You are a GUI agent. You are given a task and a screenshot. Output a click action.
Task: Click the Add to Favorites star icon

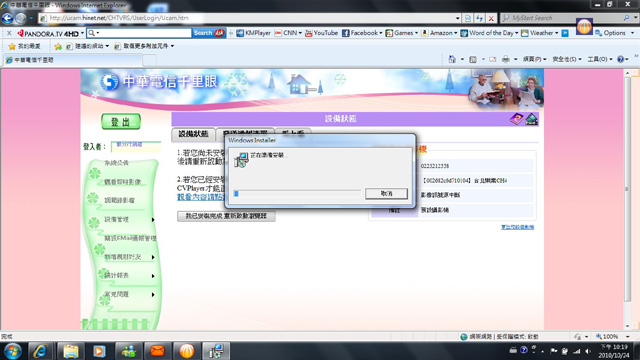[x=58, y=46]
